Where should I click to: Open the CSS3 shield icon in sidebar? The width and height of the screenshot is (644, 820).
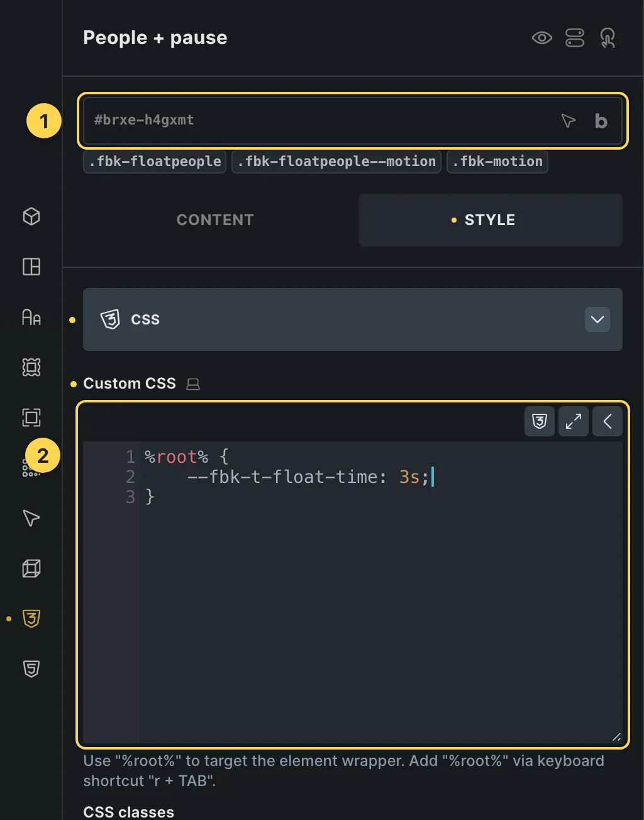tap(31, 619)
